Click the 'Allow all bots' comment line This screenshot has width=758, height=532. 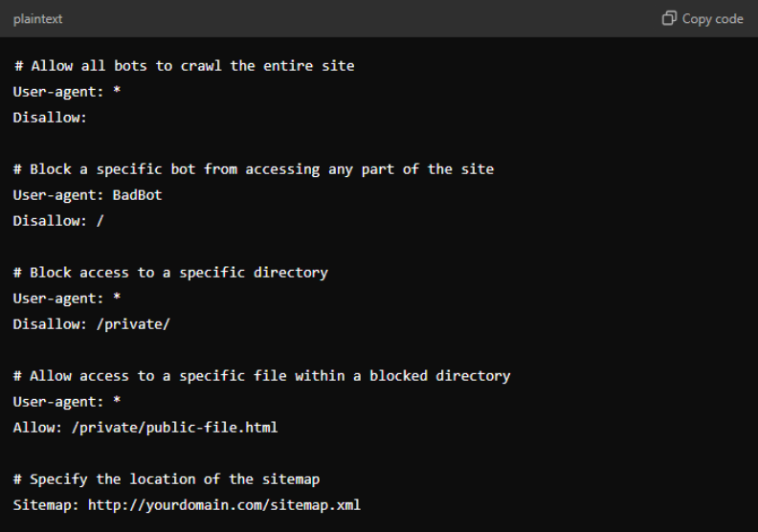(184, 66)
